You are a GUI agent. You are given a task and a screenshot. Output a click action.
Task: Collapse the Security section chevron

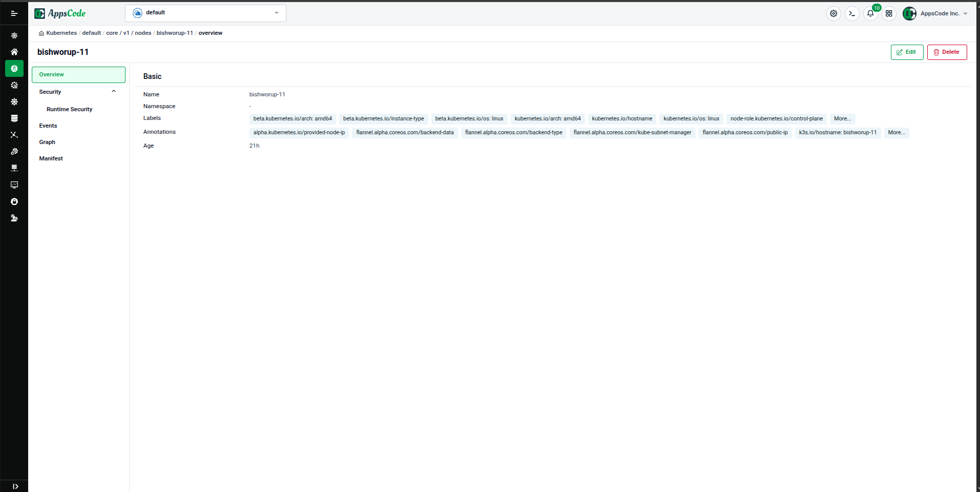pos(114,91)
